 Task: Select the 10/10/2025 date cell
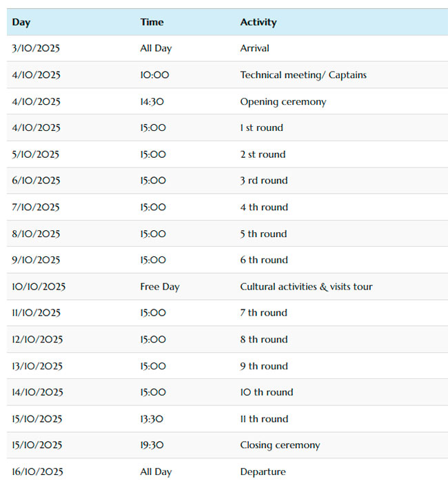click(39, 287)
